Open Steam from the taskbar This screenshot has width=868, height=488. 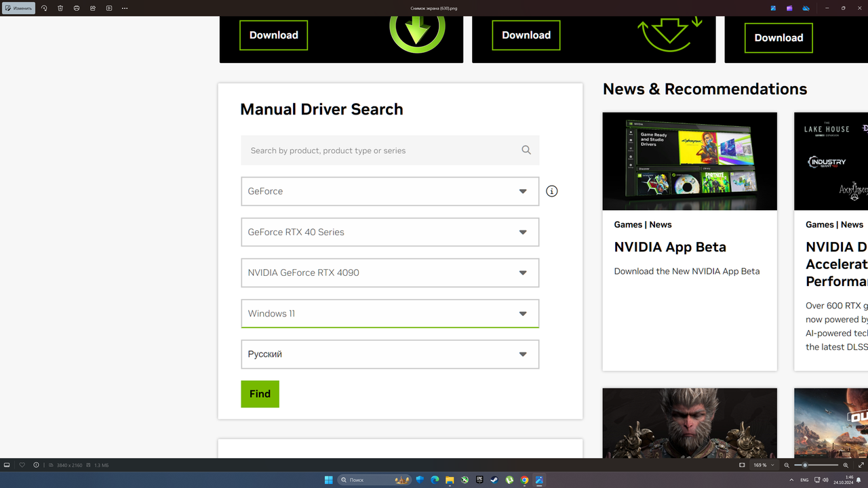tap(494, 480)
